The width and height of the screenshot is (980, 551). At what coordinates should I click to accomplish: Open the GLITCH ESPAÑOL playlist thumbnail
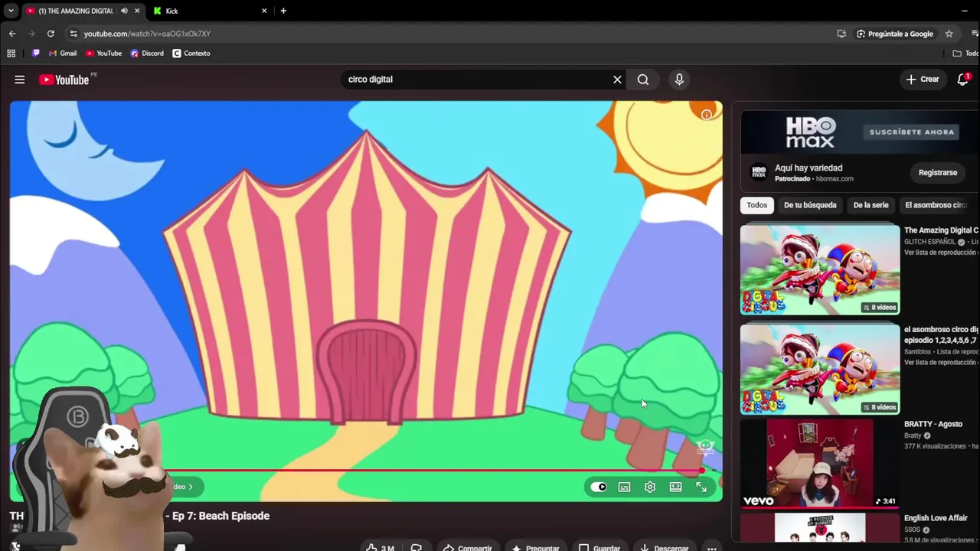[820, 269]
